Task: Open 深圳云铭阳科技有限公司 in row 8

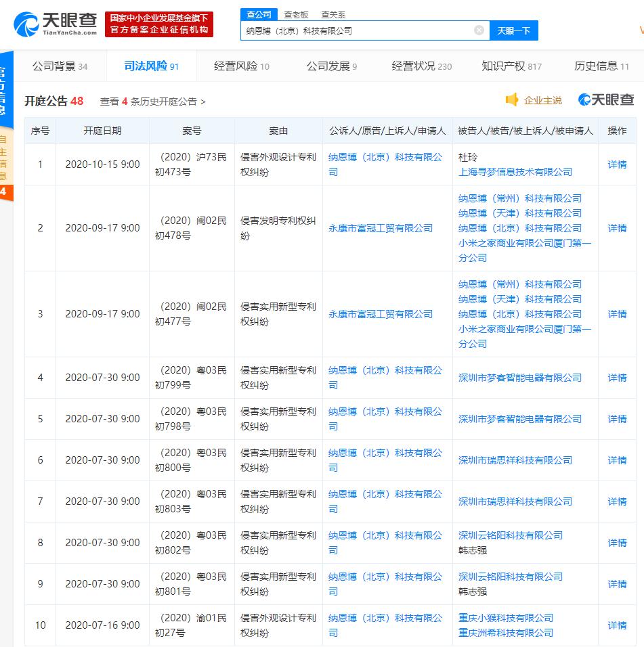Action: tap(511, 535)
